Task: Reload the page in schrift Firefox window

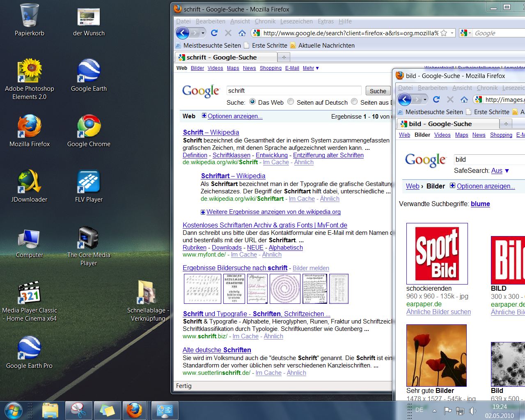Action: (x=214, y=33)
